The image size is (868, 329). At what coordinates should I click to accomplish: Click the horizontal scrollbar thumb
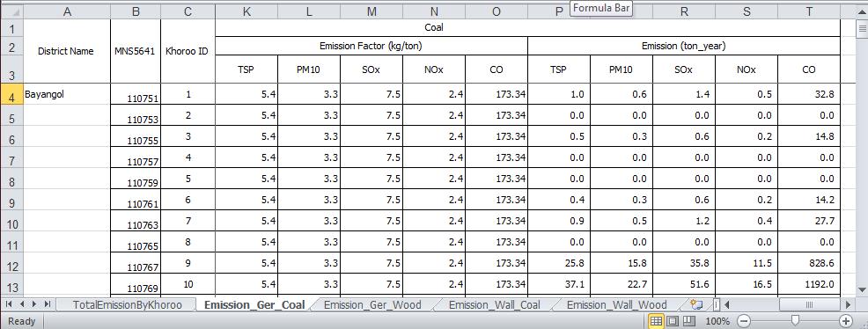point(809,304)
